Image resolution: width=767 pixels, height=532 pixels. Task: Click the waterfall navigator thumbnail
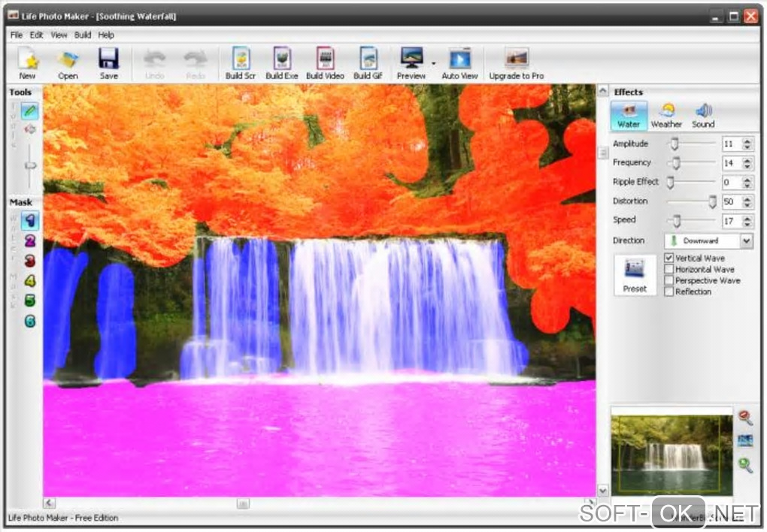point(671,455)
